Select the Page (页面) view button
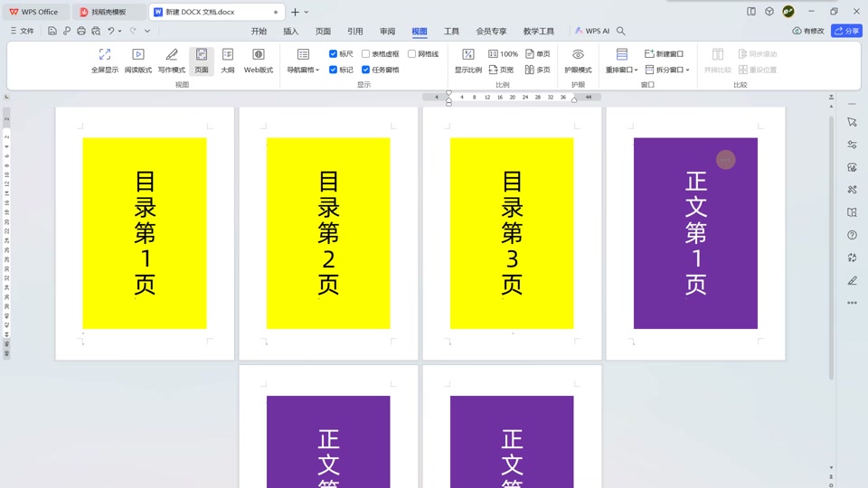868x488 pixels. pyautogui.click(x=202, y=61)
